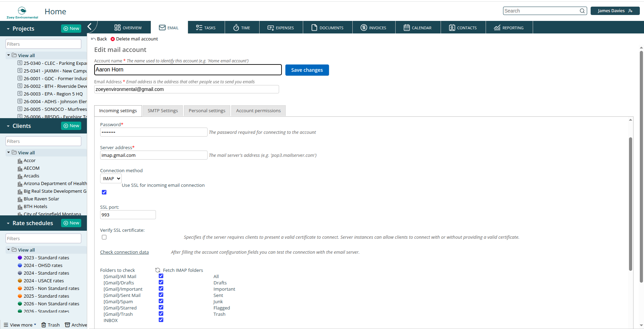
Task: Open the Invoices dollar icon
Action: tap(364, 28)
